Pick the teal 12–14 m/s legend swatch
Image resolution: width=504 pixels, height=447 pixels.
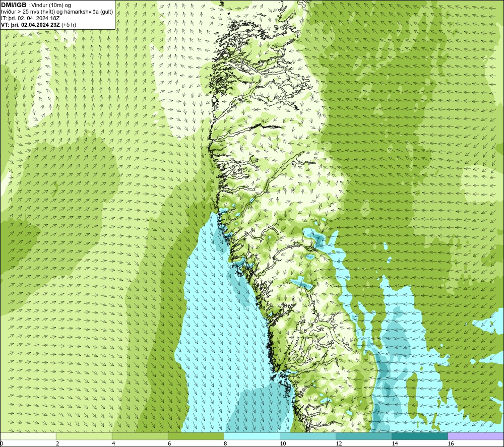pyautogui.click(x=363, y=436)
